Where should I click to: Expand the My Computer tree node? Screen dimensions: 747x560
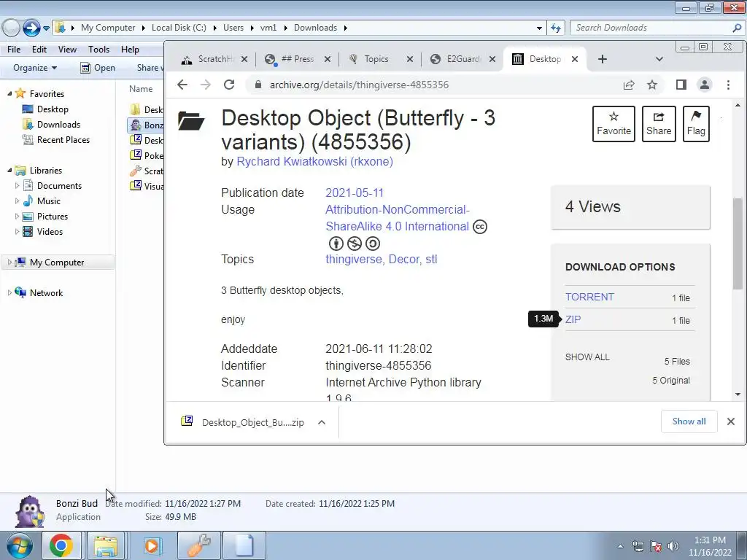[x=9, y=262]
